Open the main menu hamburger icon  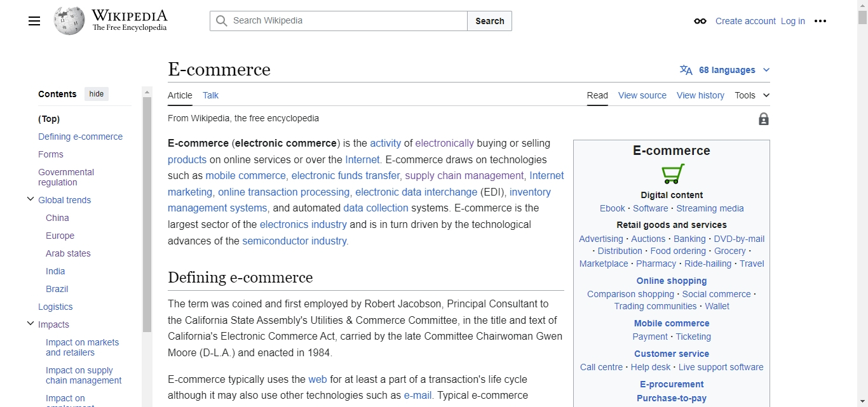tap(34, 21)
